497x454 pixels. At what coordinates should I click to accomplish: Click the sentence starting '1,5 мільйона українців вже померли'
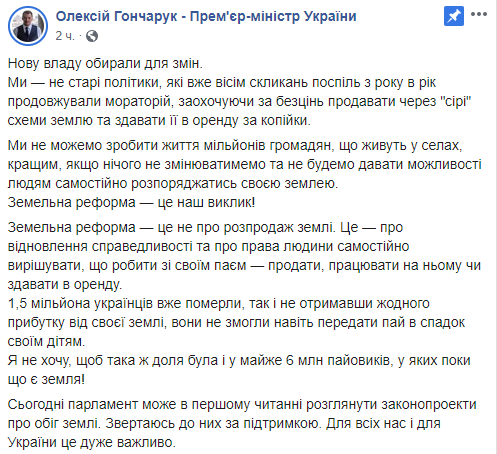click(236, 322)
